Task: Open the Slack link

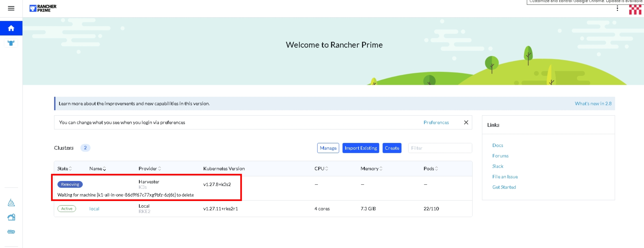Action: pyautogui.click(x=498, y=166)
